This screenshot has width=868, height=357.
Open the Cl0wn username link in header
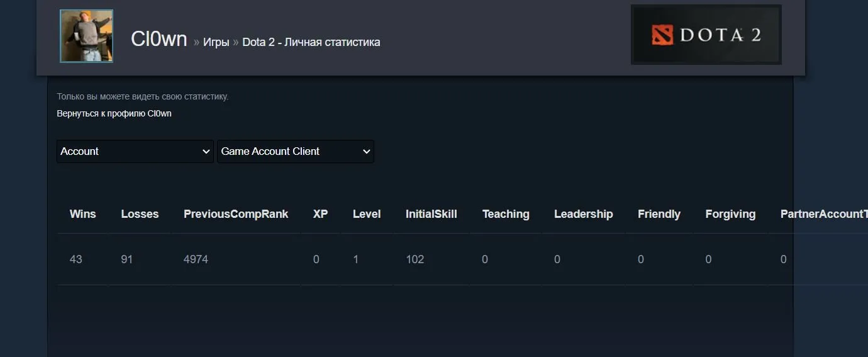click(159, 39)
